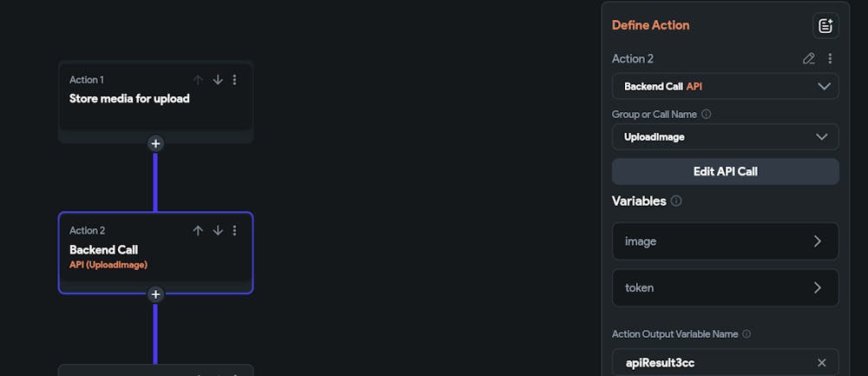Screen dimensions: 868x376
Task: Click the add note icon beside Define Action
Action: click(825, 25)
